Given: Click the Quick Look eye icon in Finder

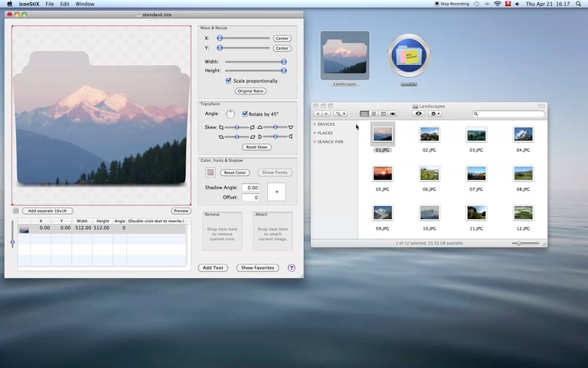Looking at the screenshot, I should click(418, 113).
